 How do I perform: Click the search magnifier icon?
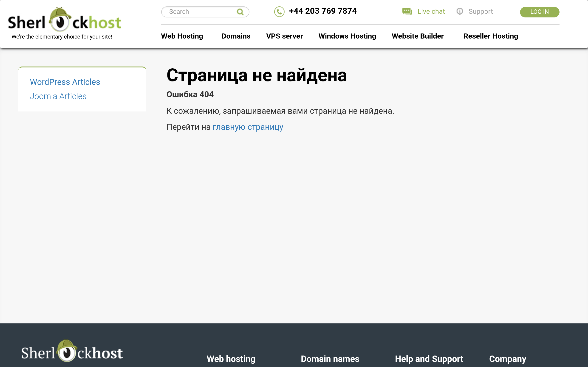tap(240, 12)
